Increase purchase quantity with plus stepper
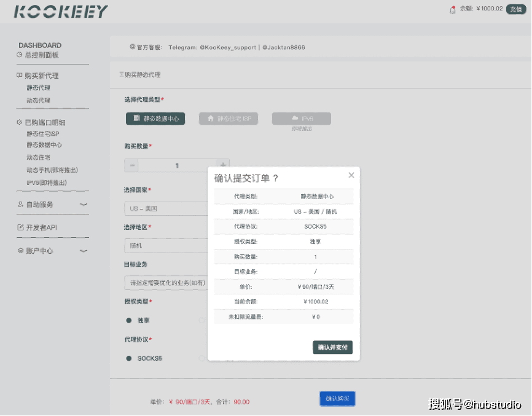This screenshot has height=416, width=532. click(x=222, y=165)
